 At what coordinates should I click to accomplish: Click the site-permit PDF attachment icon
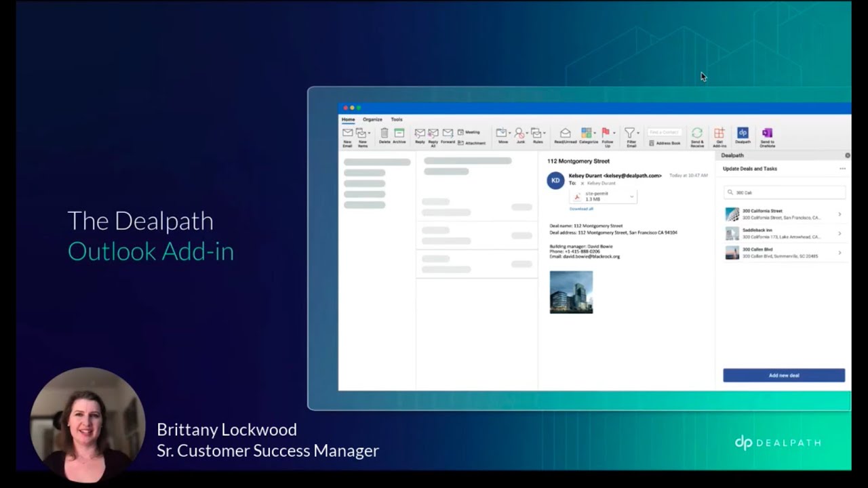[x=577, y=197]
